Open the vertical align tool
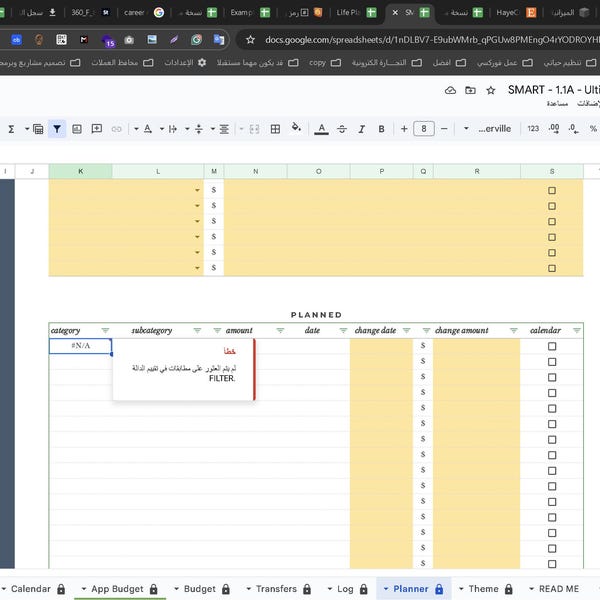This screenshot has height=600, width=600. tap(199, 129)
